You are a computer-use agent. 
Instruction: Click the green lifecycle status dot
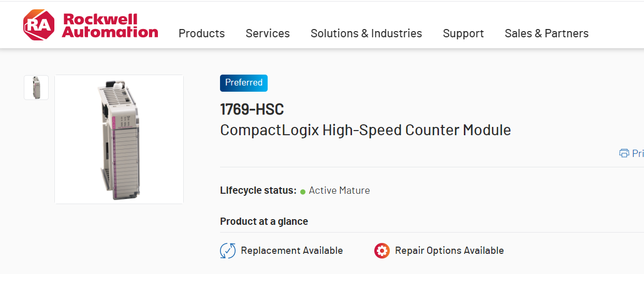tap(303, 192)
